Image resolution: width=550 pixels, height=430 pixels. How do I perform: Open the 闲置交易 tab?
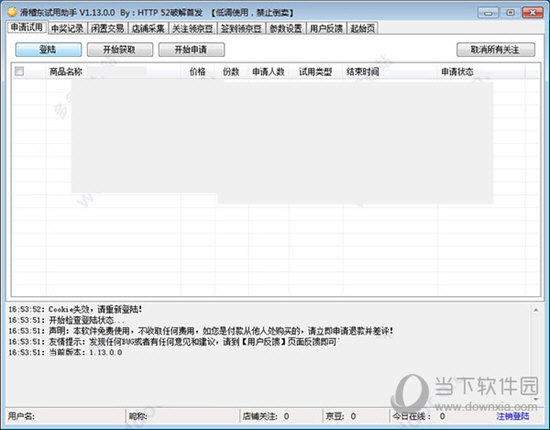click(107, 28)
